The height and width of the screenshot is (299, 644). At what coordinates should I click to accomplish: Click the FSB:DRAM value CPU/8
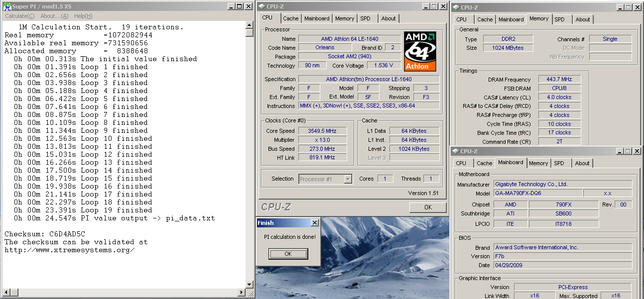tap(559, 88)
